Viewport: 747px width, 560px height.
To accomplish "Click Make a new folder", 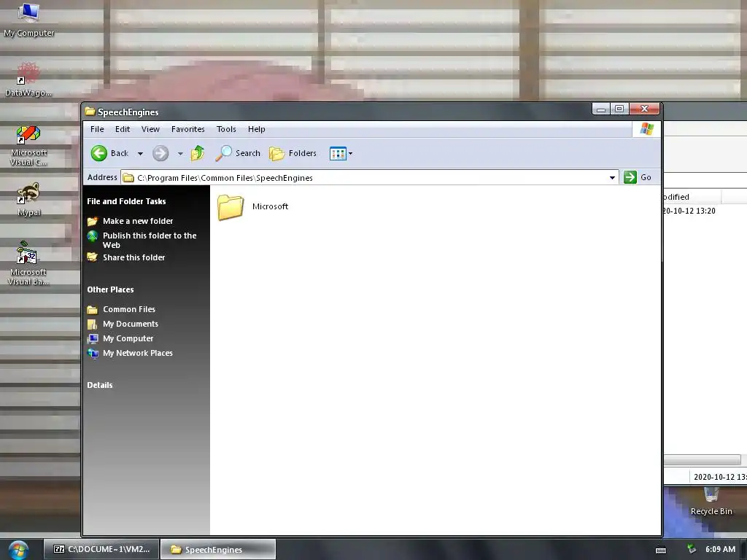I will [x=138, y=221].
